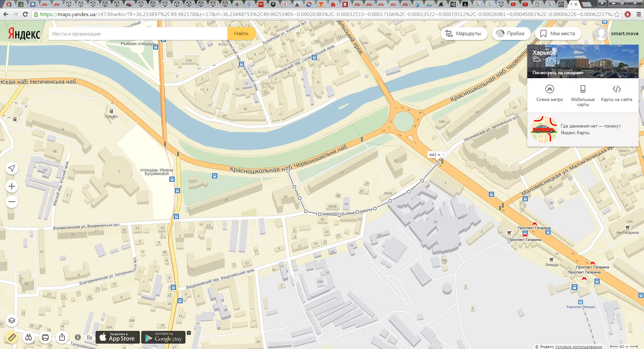The image size is (644, 349).
Task: Click the 'На Гагарина' shopping marker
Action: click(x=628, y=228)
